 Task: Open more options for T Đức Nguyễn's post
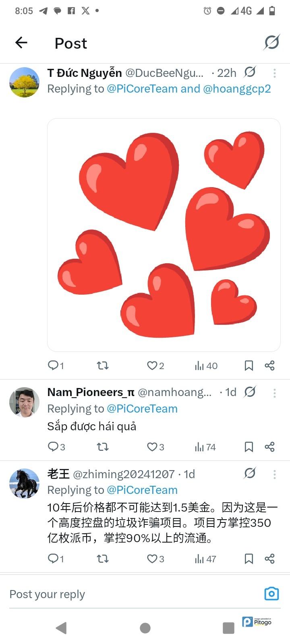pyautogui.click(x=274, y=73)
